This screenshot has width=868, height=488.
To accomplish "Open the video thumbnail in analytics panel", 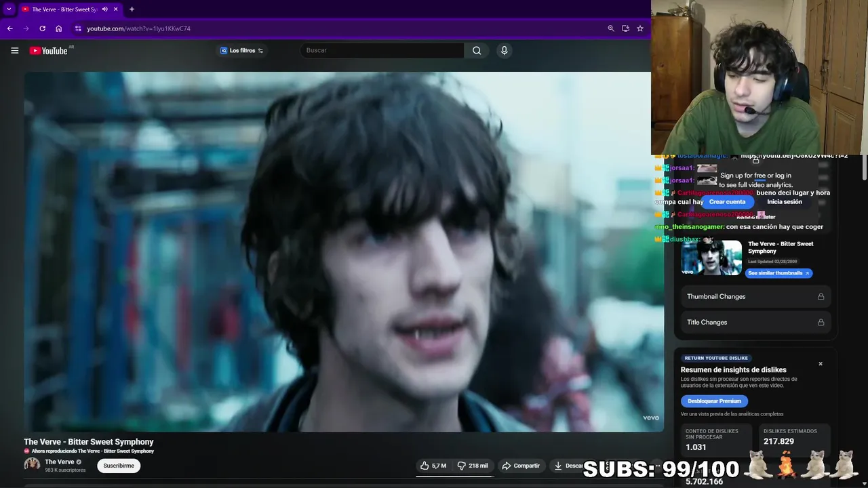I will (x=711, y=258).
